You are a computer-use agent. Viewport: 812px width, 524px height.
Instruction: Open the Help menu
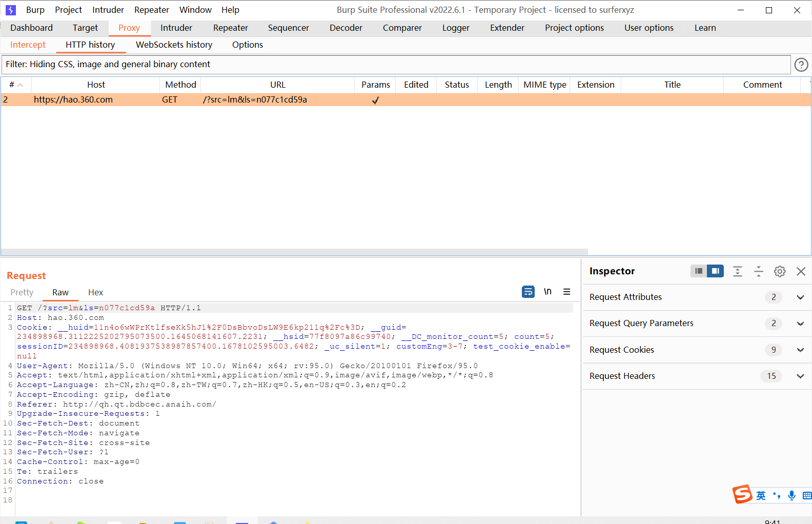230,10
